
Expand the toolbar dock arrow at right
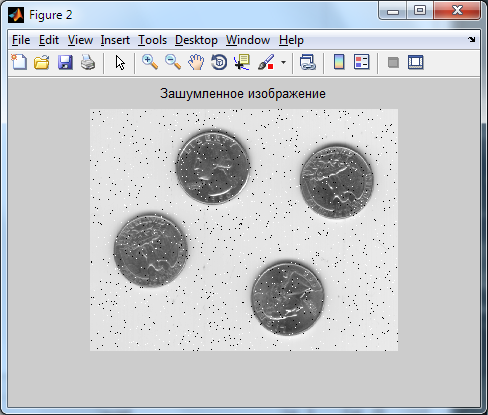coord(471,40)
